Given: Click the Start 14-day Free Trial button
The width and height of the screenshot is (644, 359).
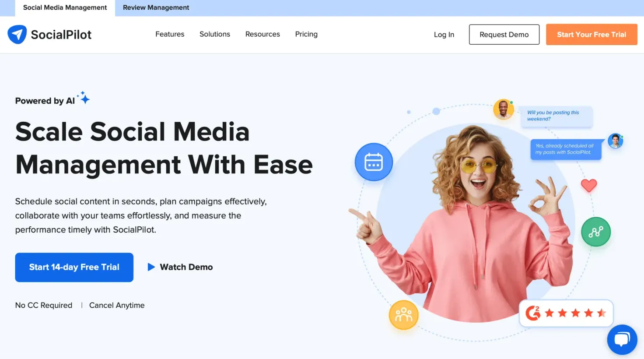Looking at the screenshot, I should pyautogui.click(x=74, y=267).
